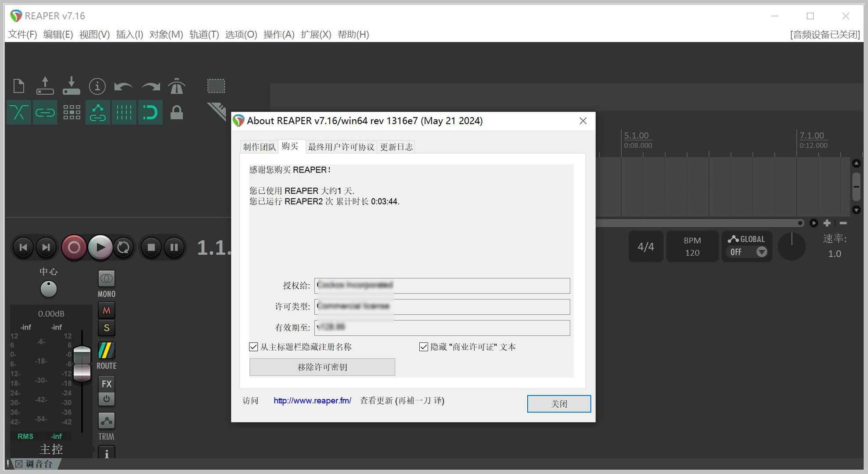This screenshot has width=868, height=474.
Task: Toggle the 隐藏商业许可证文本 checkbox
Action: point(423,347)
